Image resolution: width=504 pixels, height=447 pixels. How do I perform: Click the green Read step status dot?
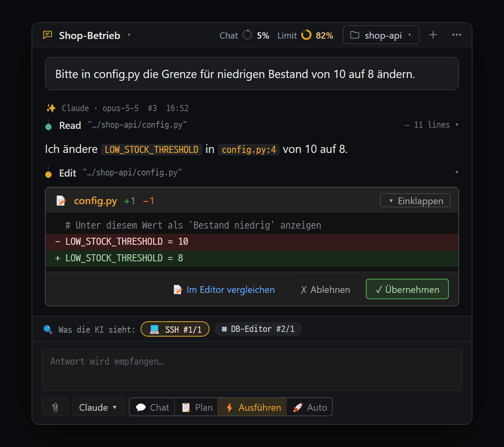(x=48, y=127)
